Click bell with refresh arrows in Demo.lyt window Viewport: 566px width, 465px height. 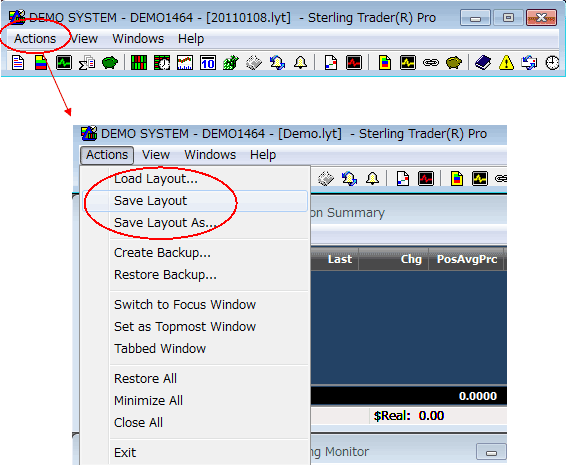click(x=349, y=179)
